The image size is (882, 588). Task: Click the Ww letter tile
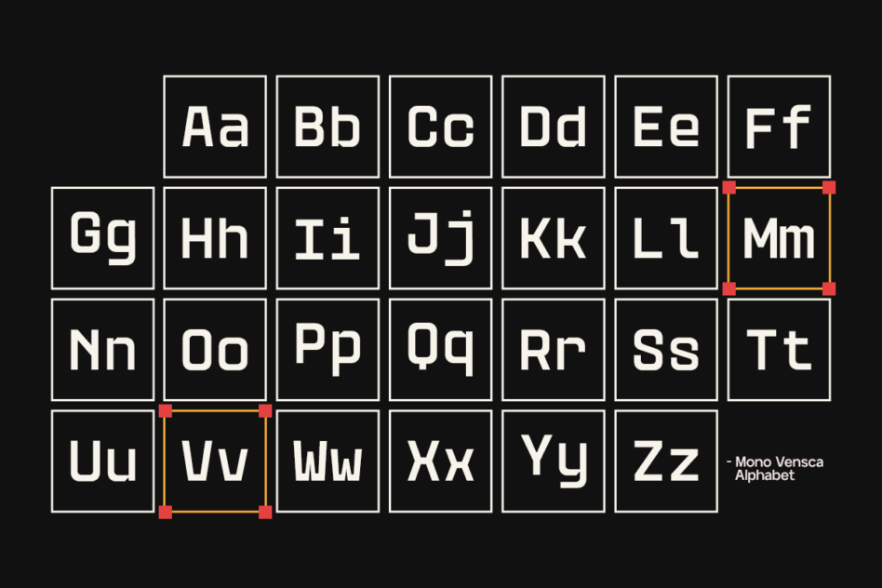tap(327, 461)
